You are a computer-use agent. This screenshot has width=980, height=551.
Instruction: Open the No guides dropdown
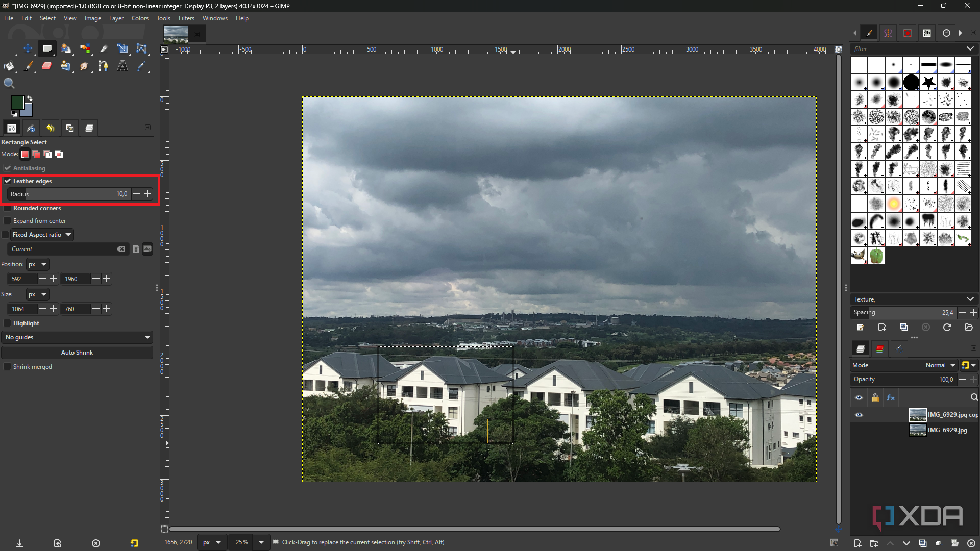[77, 337]
